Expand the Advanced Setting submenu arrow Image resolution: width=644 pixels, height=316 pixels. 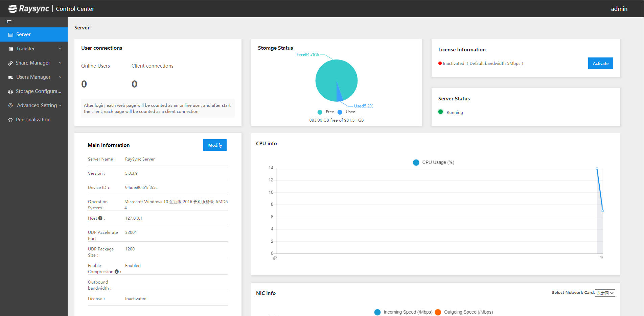pyautogui.click(x=60, y=105)
